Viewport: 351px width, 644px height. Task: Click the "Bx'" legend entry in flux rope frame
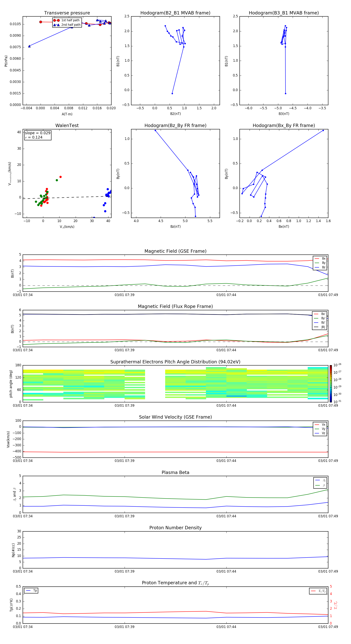[320, 314]
